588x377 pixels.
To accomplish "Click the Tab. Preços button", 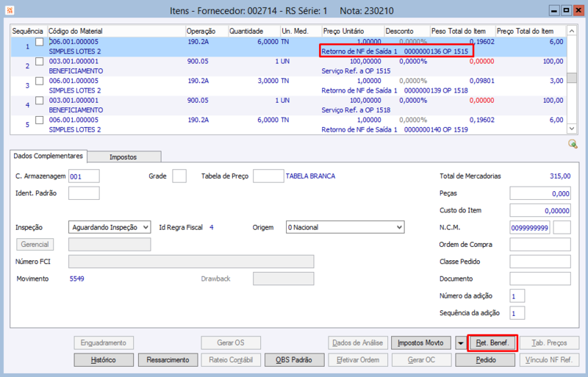I will point(549,343).
